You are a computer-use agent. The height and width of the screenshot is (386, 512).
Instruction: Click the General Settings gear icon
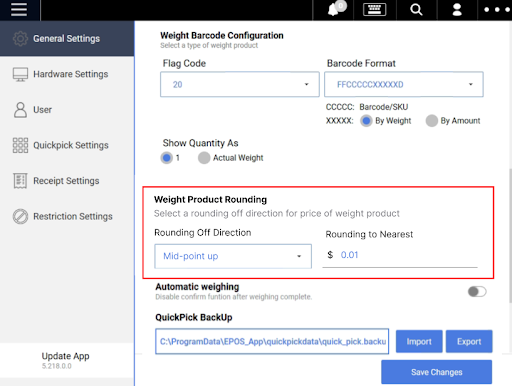[20, 39]
